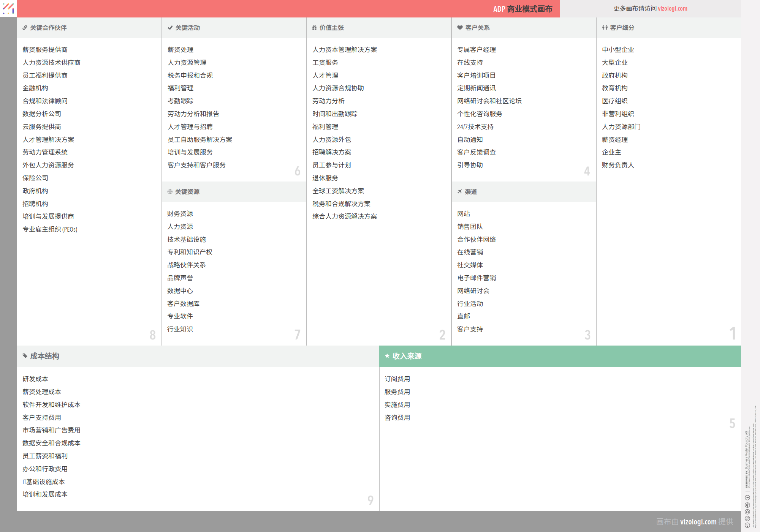The image size is (760, 532).
Task: Click the star icon beside 收入来源
Action: [387, 356]
